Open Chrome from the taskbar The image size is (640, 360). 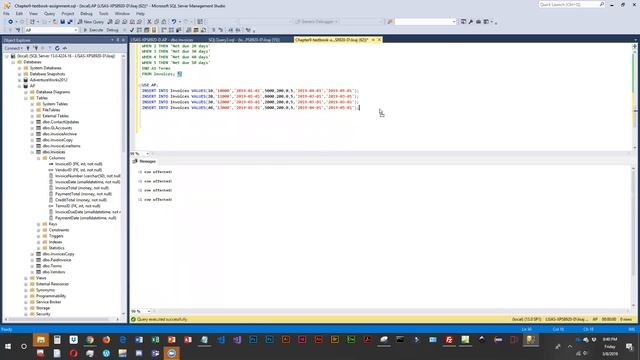point(90,340)
